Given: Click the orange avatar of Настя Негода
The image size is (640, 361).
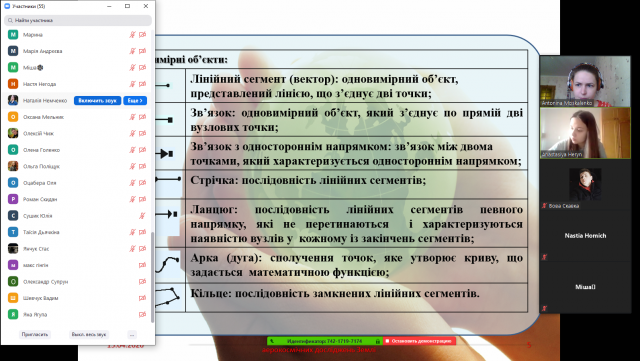Looking at the screenshot, I should pos(13,84).
